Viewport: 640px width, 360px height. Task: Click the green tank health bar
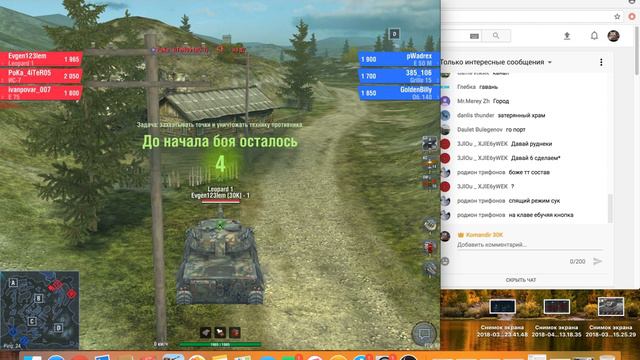pos(220,345)
